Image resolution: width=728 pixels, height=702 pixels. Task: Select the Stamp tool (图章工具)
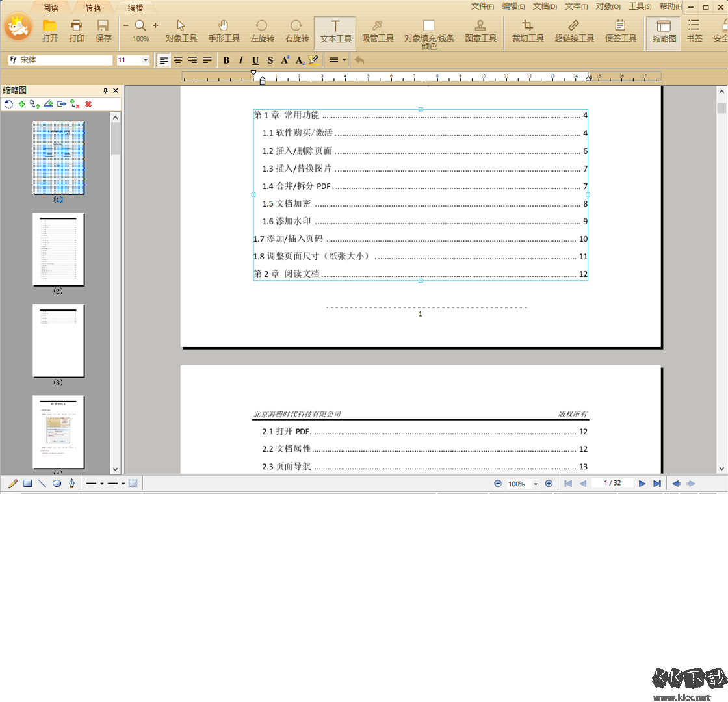coord(480,31)
